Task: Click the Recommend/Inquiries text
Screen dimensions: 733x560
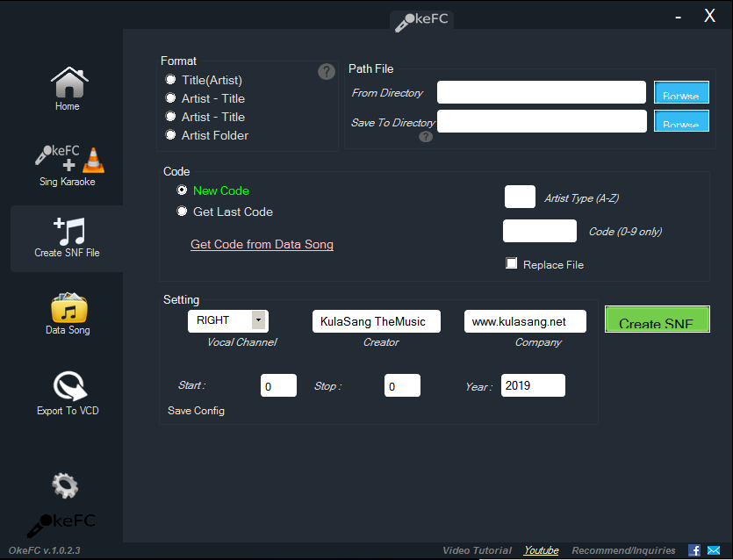Action: 623,550
